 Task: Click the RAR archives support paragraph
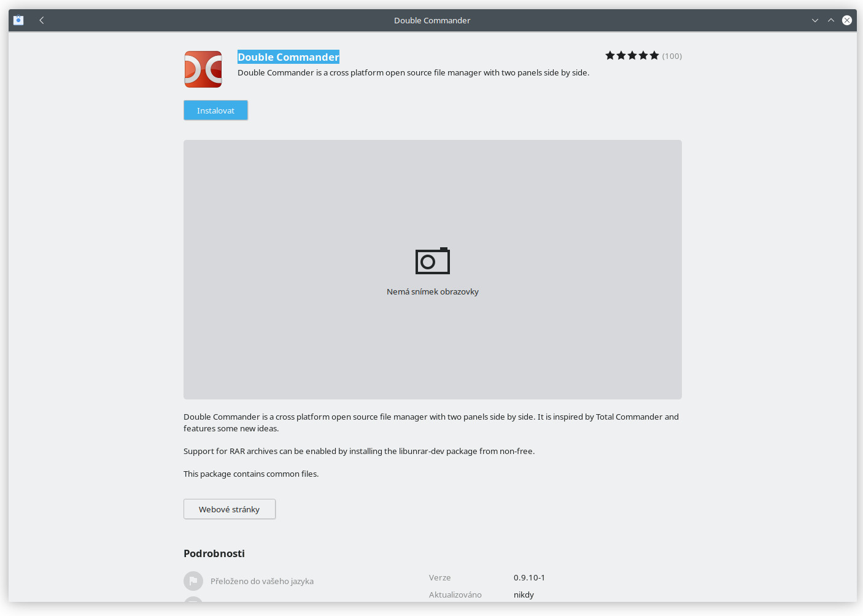pos(359,452)
